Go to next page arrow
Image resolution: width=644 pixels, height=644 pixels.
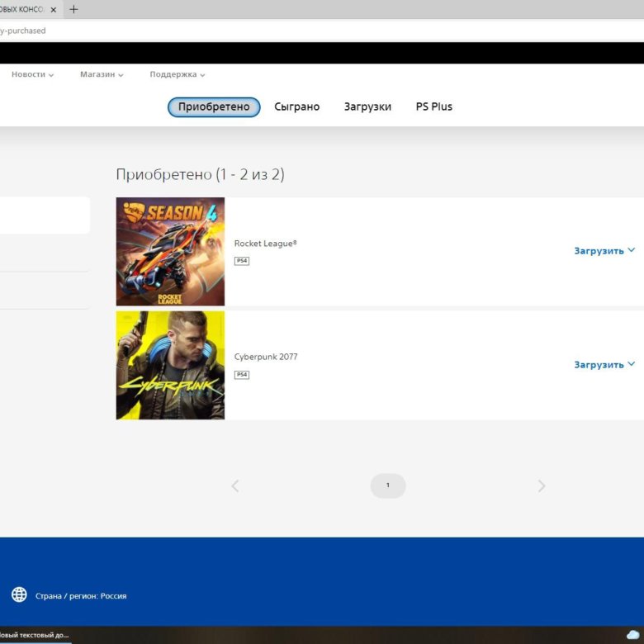[542, 485]
